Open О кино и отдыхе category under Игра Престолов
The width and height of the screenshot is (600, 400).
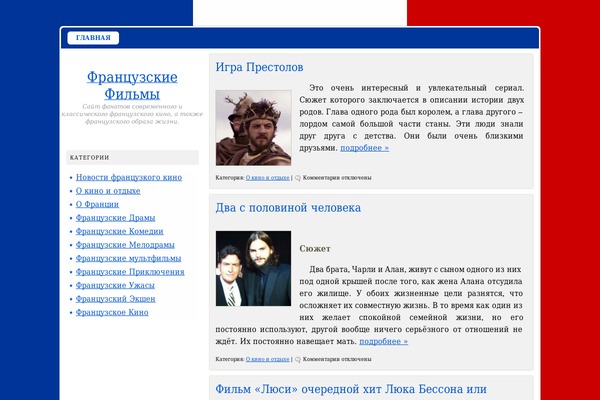tap(267, 178)
